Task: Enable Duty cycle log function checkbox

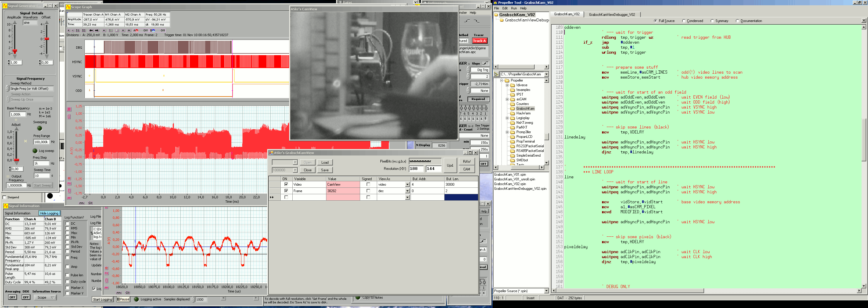Action: 67,281
